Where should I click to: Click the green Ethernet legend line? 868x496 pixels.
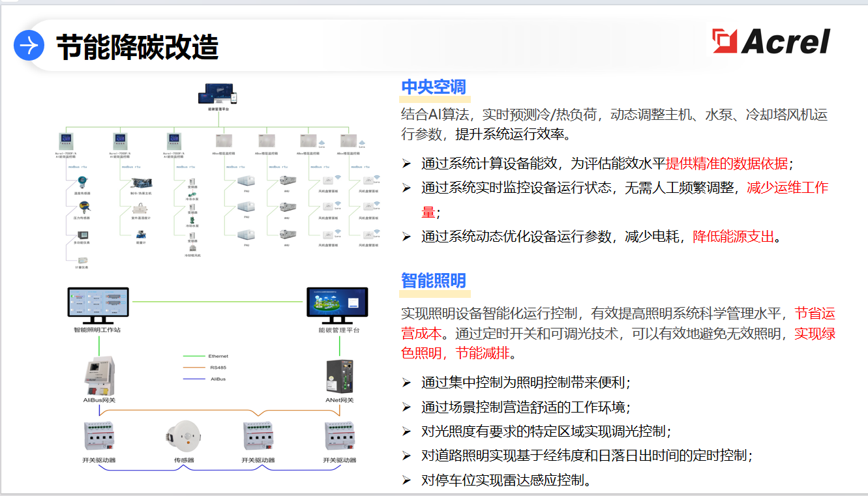point(194,357)
